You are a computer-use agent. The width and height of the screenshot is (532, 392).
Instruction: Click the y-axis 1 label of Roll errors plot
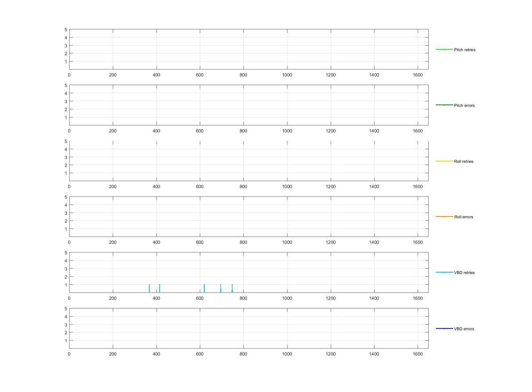(x=66, y=229)
